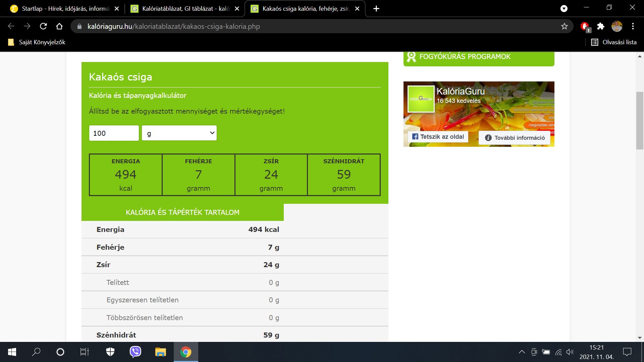Reload the page with refresh icon
The width and height of the screenshot is (644, 362).
[43, 26]
